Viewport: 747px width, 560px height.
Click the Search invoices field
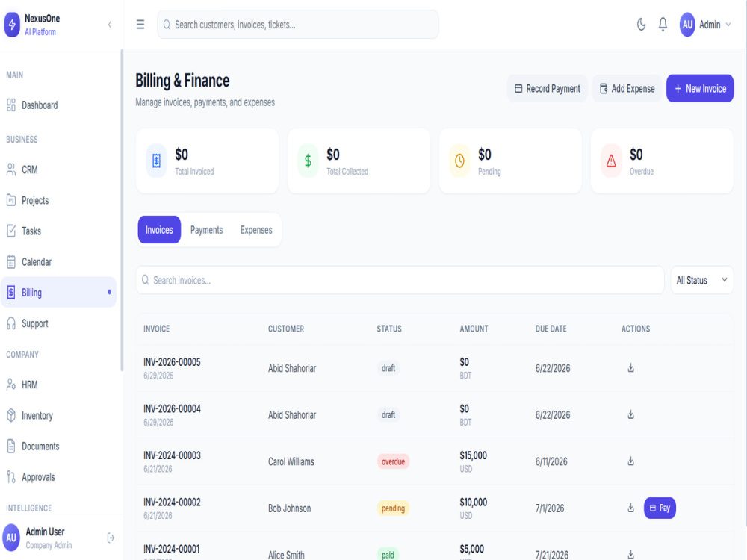click(400, 280)
